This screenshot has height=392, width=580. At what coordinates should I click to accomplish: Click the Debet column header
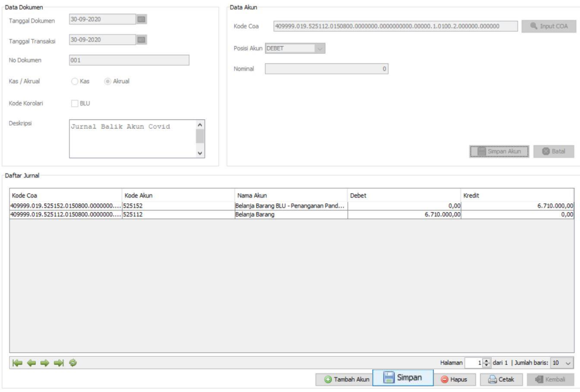[x=403, y=195]
